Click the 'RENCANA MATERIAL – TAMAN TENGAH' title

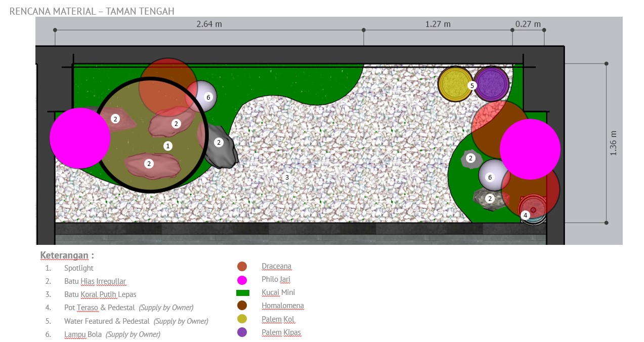[x=92, y=11]
